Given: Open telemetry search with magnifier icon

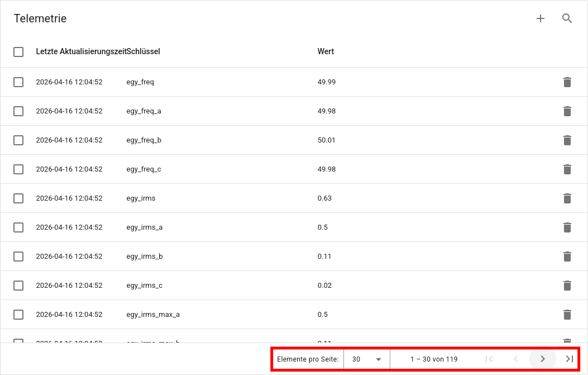Looking at the screenshot, I should 567,18.
